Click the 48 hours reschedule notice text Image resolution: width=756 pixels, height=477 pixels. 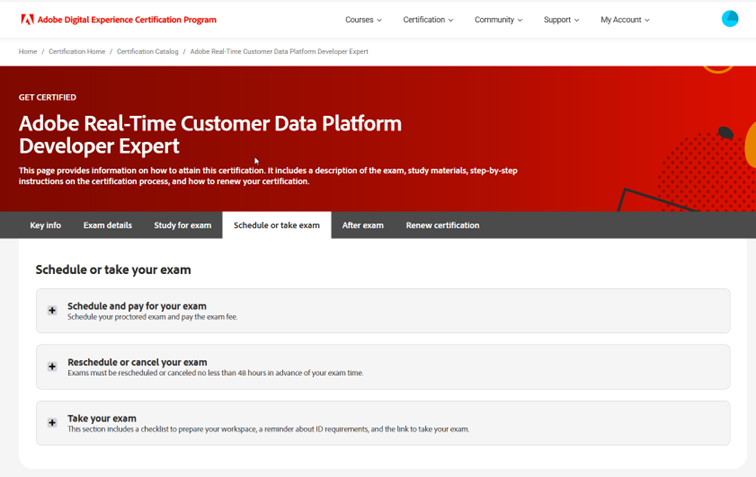tap(216, 373)
